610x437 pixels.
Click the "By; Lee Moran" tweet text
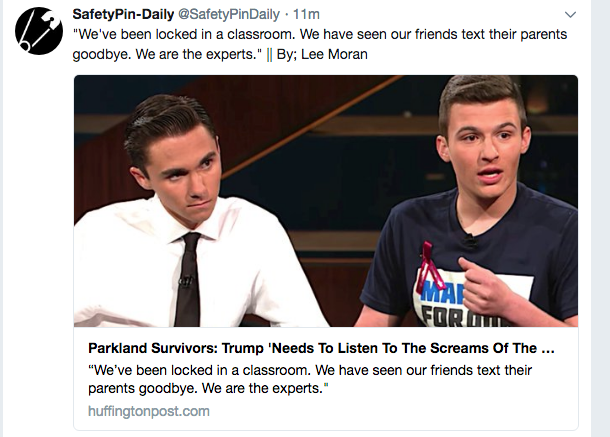pyautogui.click(x=322, y=54)
